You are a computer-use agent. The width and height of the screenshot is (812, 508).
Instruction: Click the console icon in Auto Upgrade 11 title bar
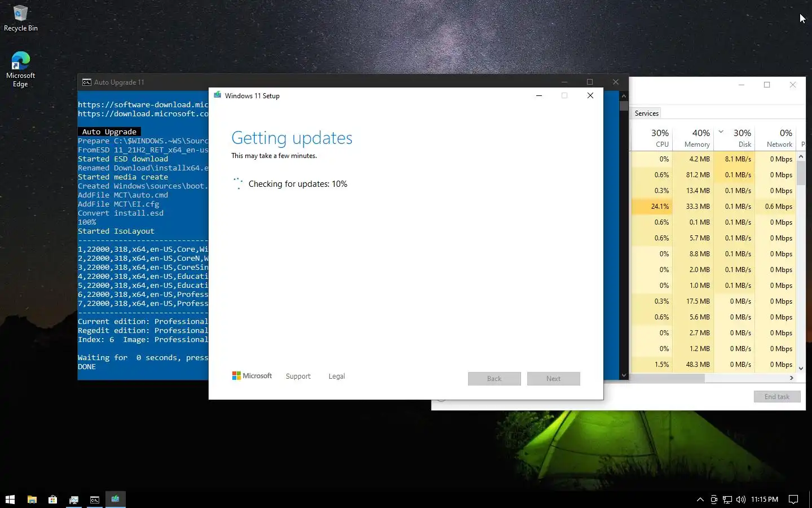pyautogui.click(x=87, y=82)
